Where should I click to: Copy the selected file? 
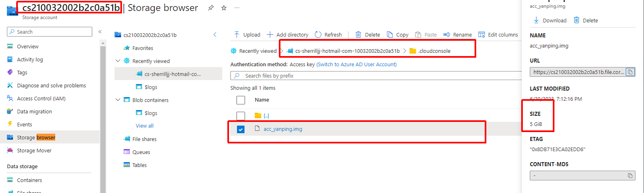pyautogui.click(x=398, y=35)
